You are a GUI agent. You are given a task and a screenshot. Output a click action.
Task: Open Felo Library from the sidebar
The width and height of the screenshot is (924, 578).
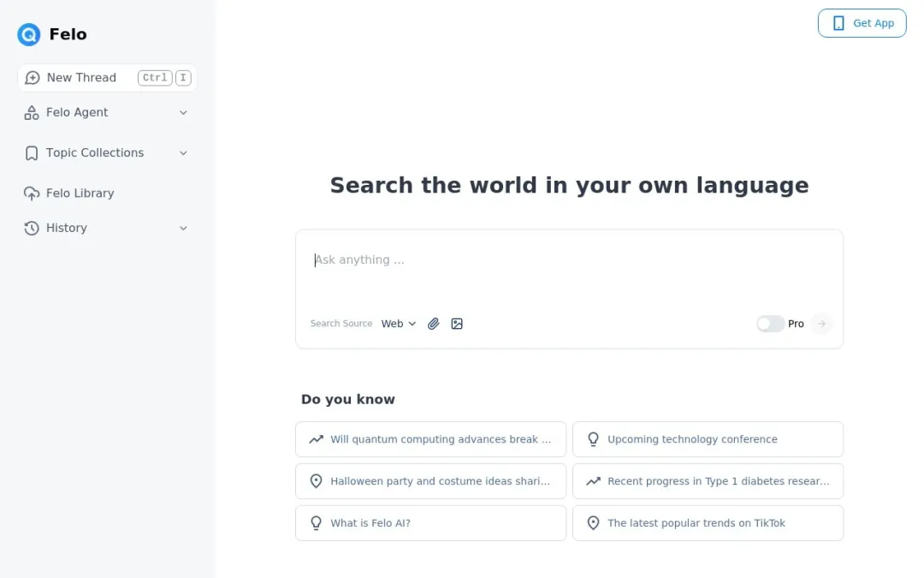coord(107,194)
